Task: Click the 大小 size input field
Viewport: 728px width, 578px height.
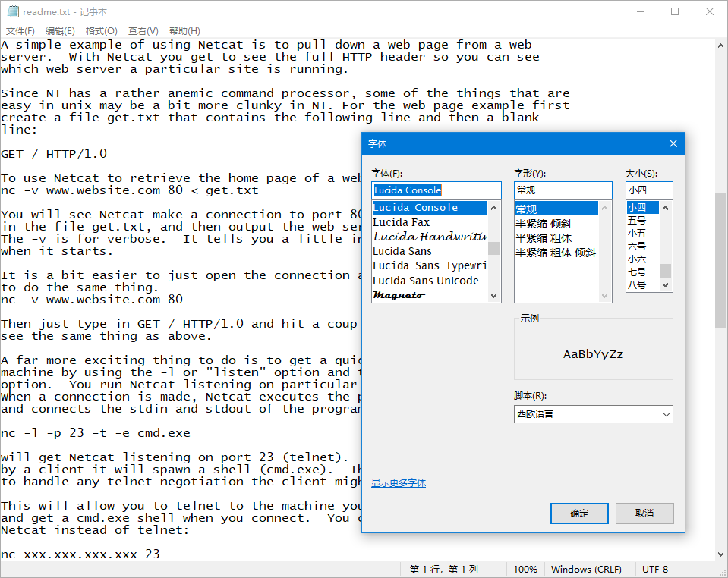Action: tap(648, 190)
